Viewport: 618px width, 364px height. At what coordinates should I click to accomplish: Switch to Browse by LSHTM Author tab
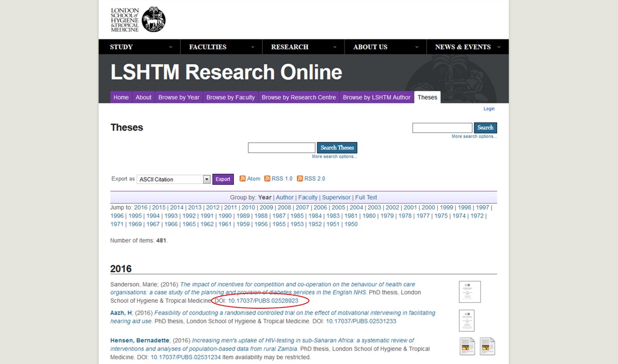click(377, 97)
